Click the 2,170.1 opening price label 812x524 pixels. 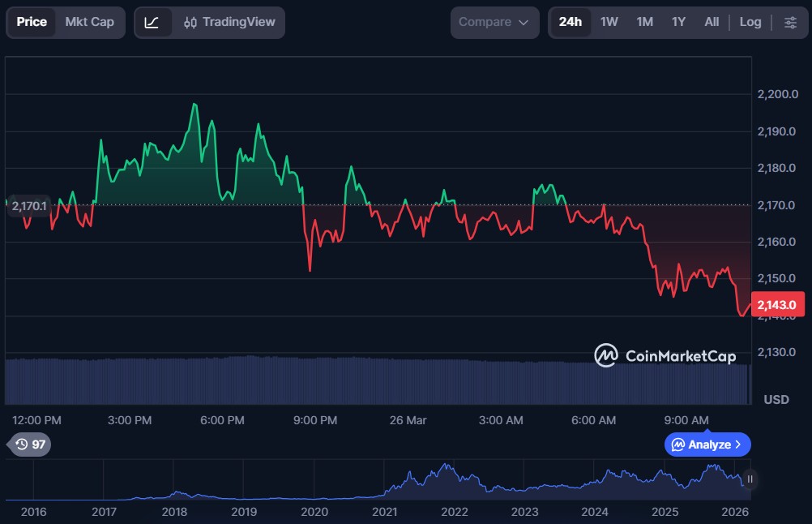click(x=30, y=207)
